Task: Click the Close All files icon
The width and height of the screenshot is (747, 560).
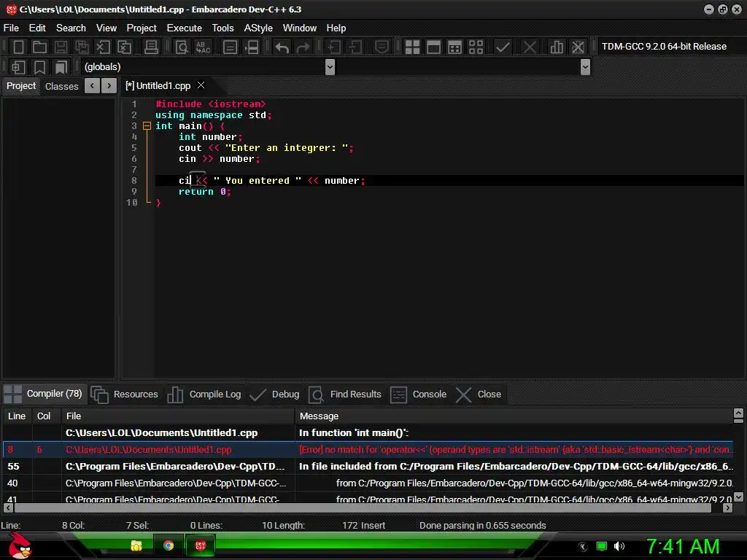Action: click(124, 47)
